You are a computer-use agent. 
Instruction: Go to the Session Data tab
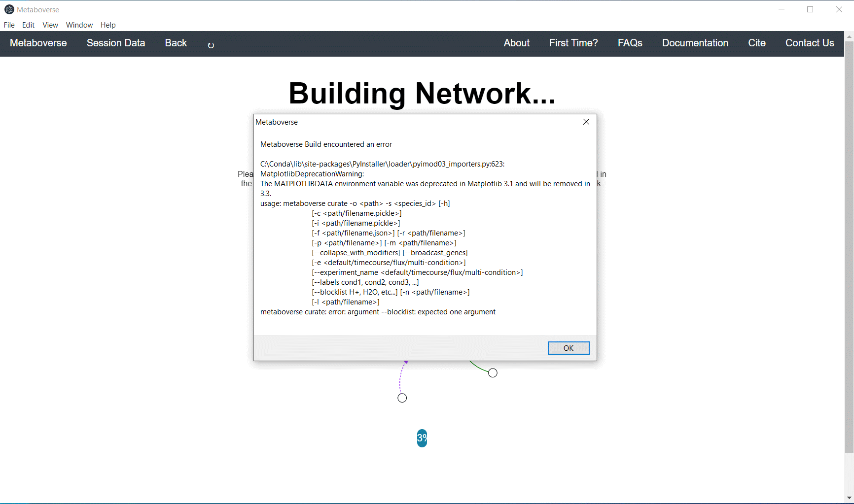116,43
